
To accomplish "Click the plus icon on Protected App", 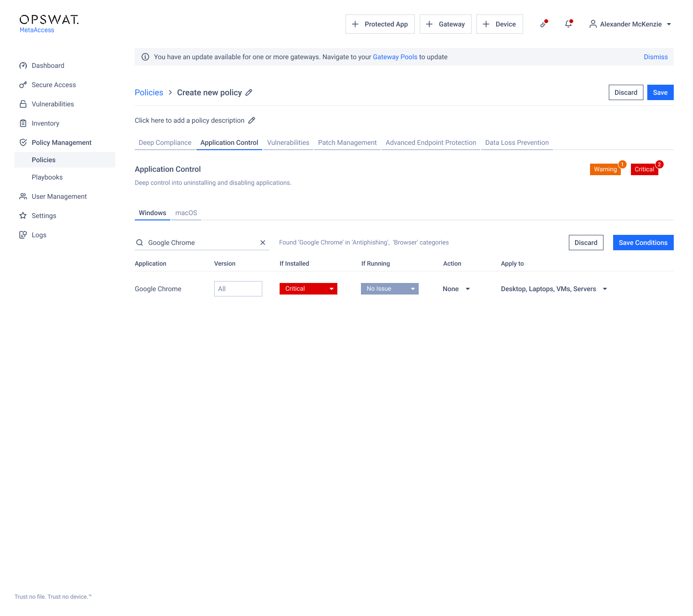I will click(x=355, y=24).
